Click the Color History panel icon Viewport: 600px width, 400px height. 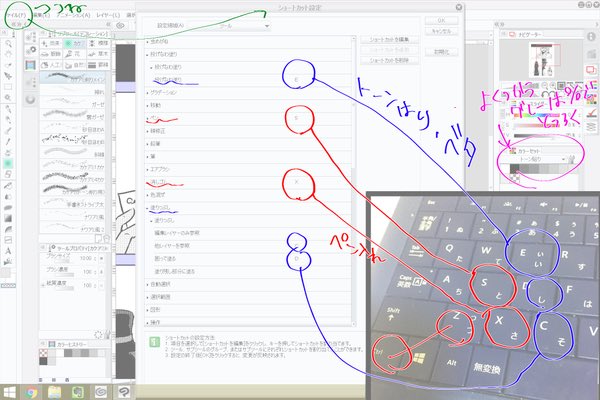point(52,344)
